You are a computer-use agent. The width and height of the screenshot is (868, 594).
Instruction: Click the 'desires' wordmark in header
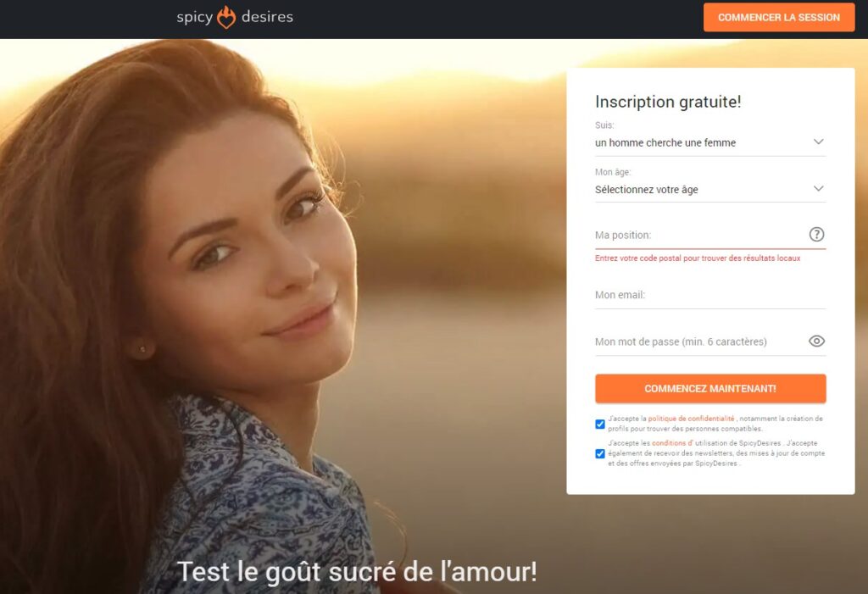click(267, 17)
